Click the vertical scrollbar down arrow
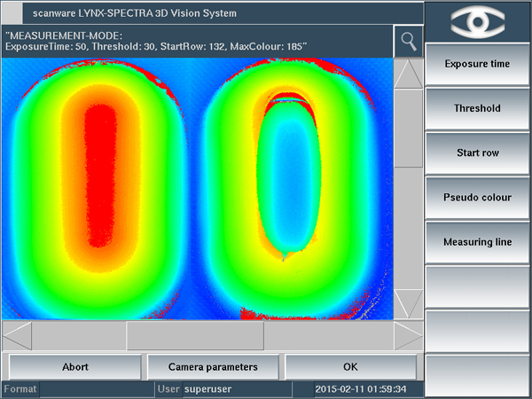This screenshot has width=532, height=399. [x=409, y=304]
